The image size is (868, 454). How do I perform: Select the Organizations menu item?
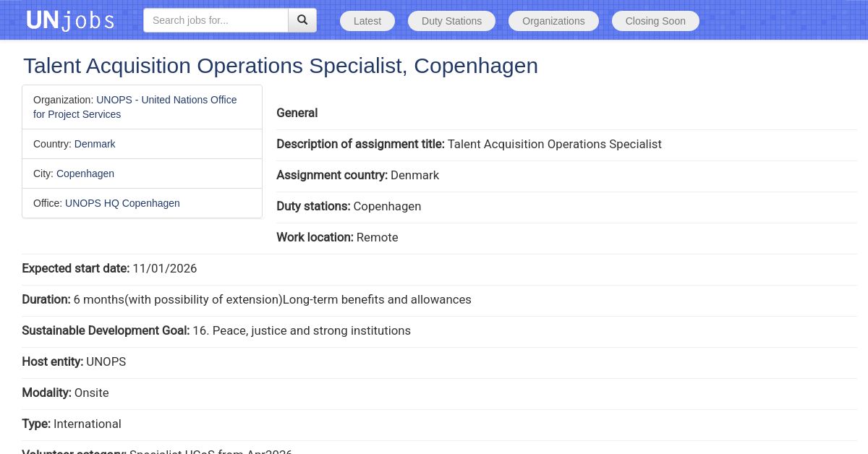[553, 21]
